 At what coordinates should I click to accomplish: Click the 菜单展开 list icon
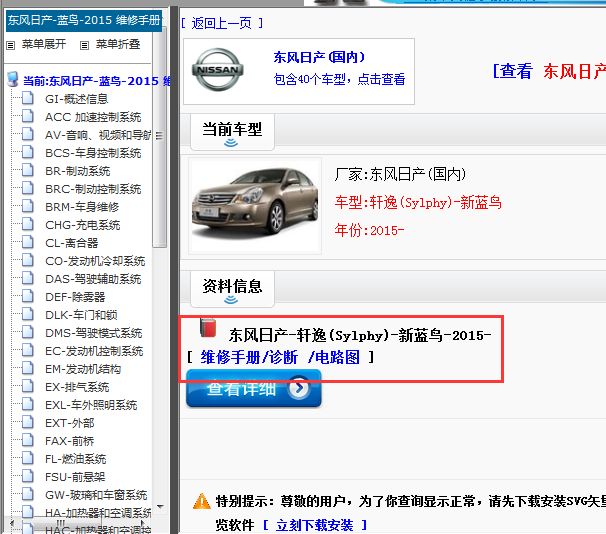tap(10, 46)
